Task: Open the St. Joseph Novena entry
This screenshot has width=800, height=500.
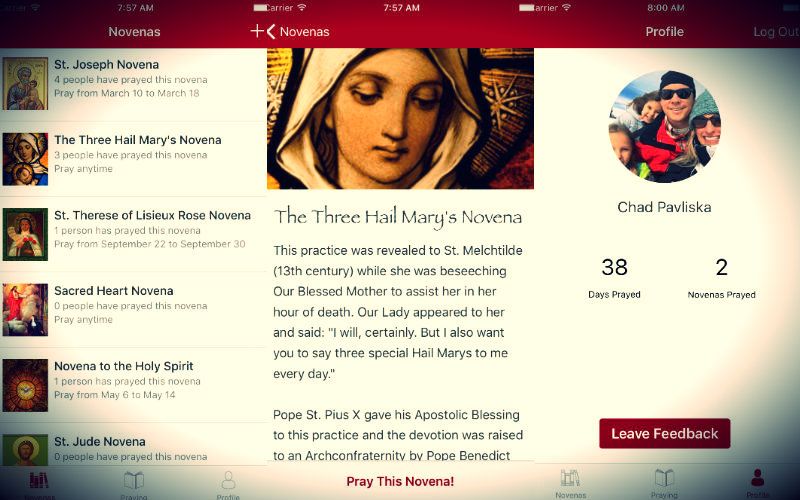Action: [x=133, y=79]
